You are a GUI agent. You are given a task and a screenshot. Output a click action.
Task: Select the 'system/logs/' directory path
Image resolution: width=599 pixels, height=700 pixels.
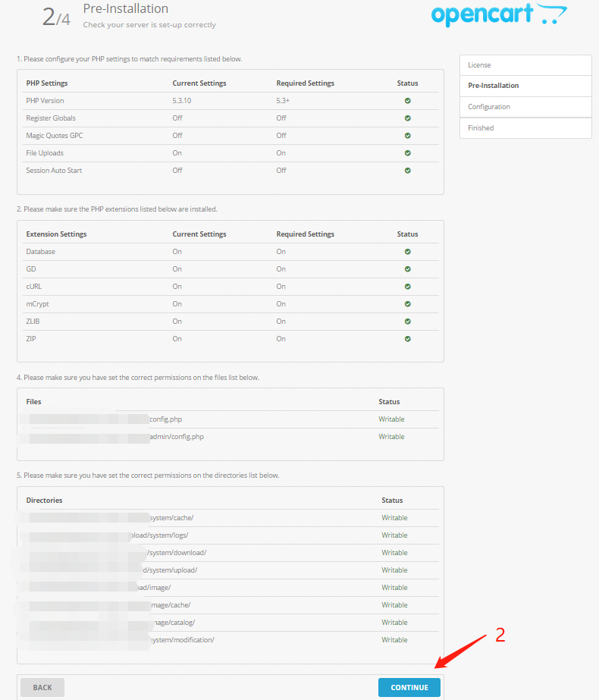coord(168,535)
